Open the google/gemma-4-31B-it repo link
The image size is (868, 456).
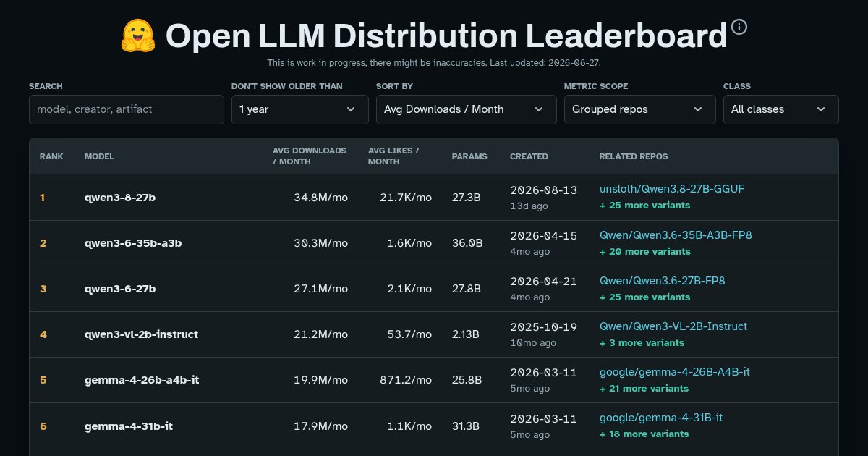[661, 418]
